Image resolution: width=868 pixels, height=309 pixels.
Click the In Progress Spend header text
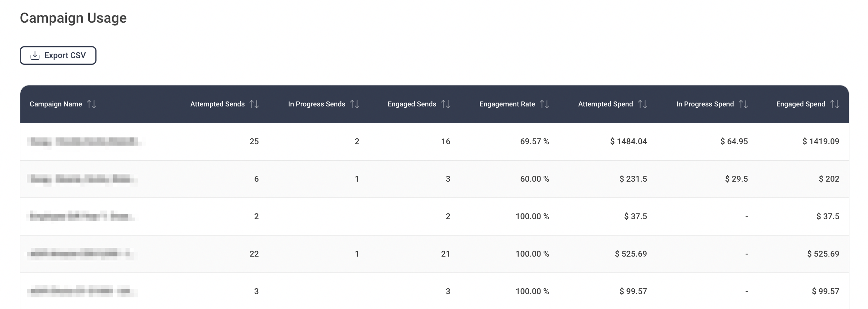click(x=705, y=104)
